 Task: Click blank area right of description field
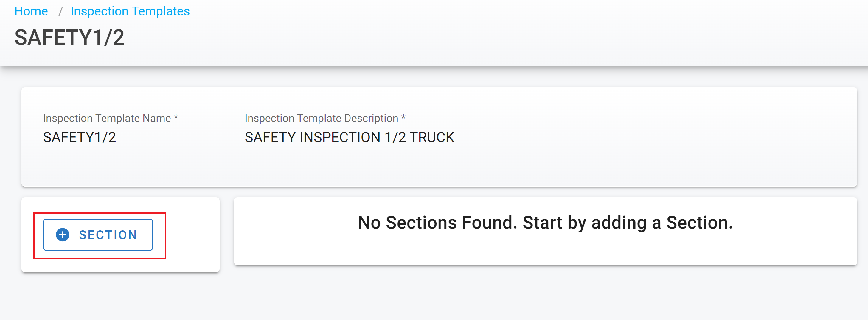pyautogui.click(x=640, y=137)
